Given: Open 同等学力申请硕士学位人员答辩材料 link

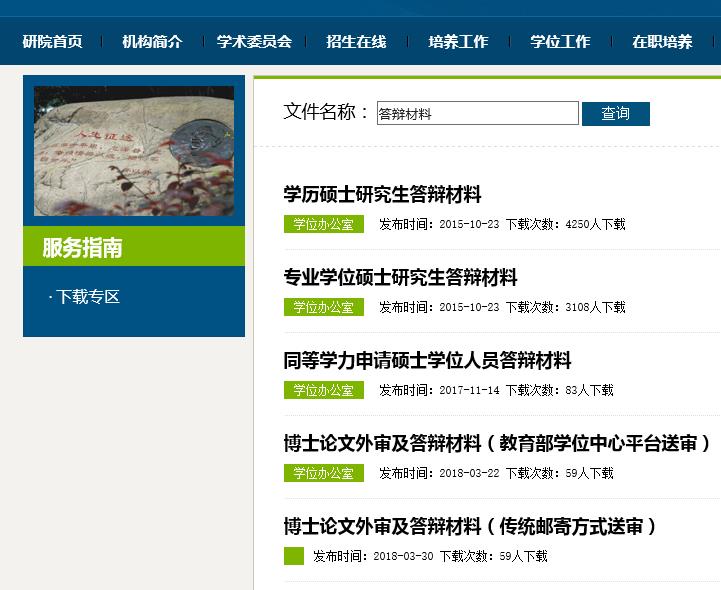Looking at the screenshot, I should pyautogui.click(x=427, y=360).
